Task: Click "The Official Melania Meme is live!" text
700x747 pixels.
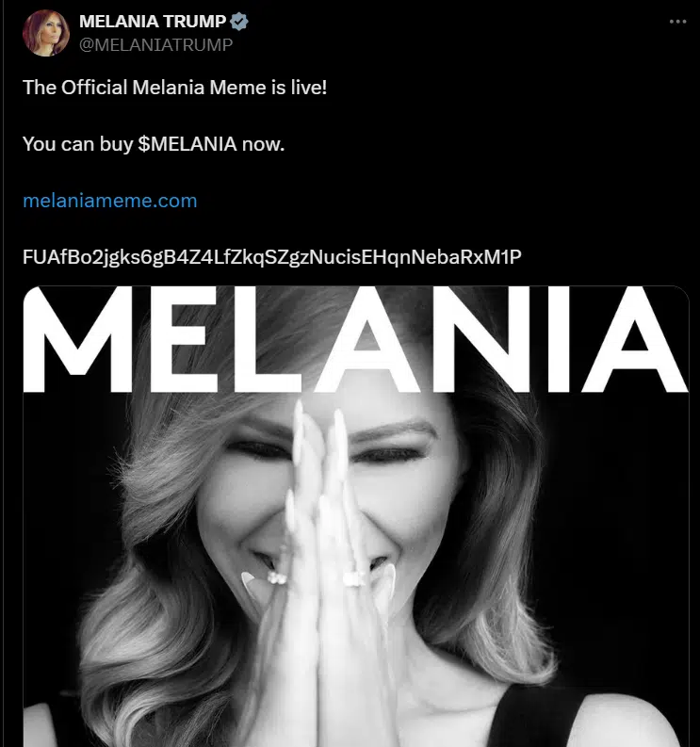Action: 174,89
